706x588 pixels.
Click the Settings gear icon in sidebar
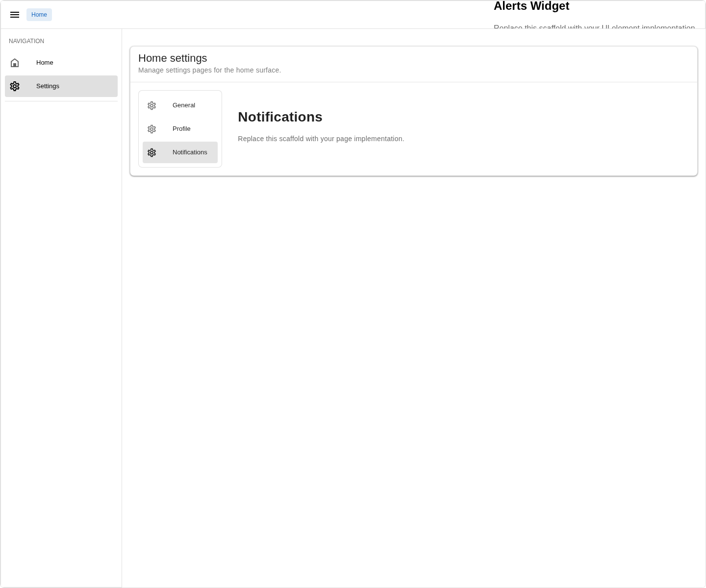(15, 86)
